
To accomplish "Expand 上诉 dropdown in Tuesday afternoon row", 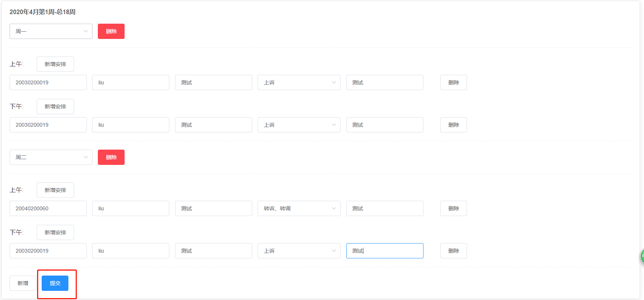I will point(299,251).
